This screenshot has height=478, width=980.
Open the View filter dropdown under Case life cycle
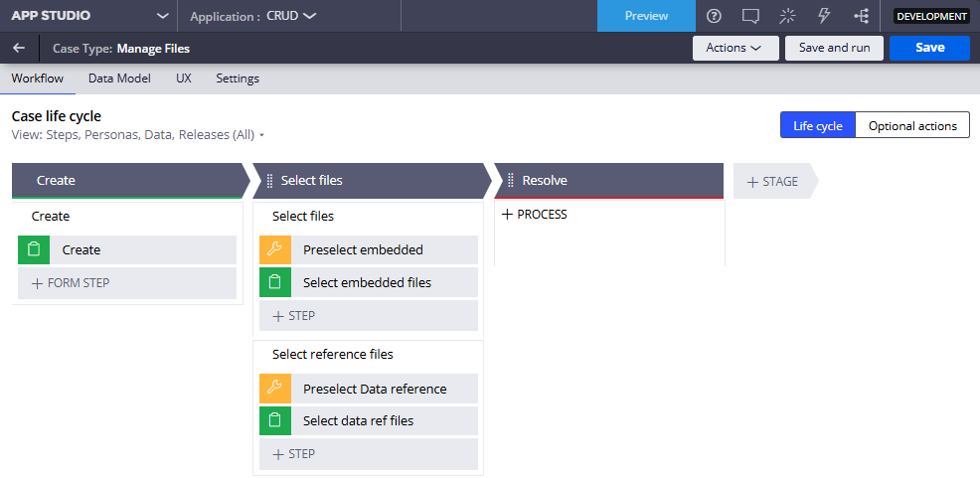[x=139, y=135]
